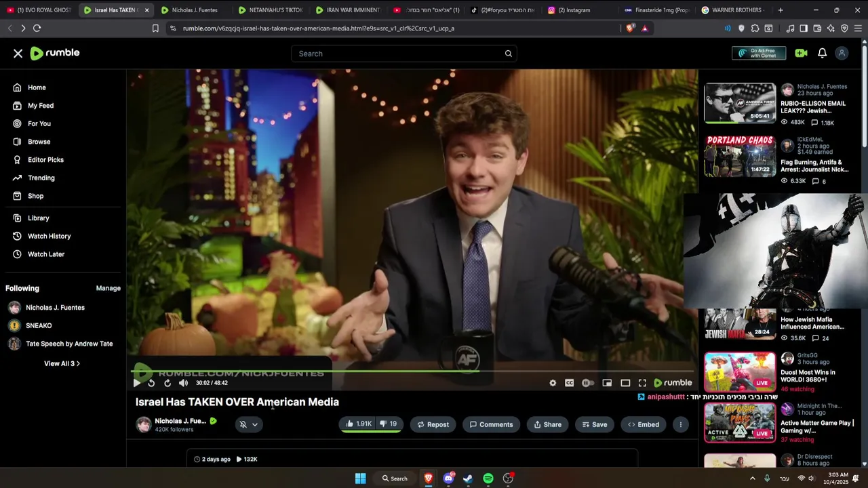Skip forward with forward-skip icon
868x488 pixels.
(167, 383)
